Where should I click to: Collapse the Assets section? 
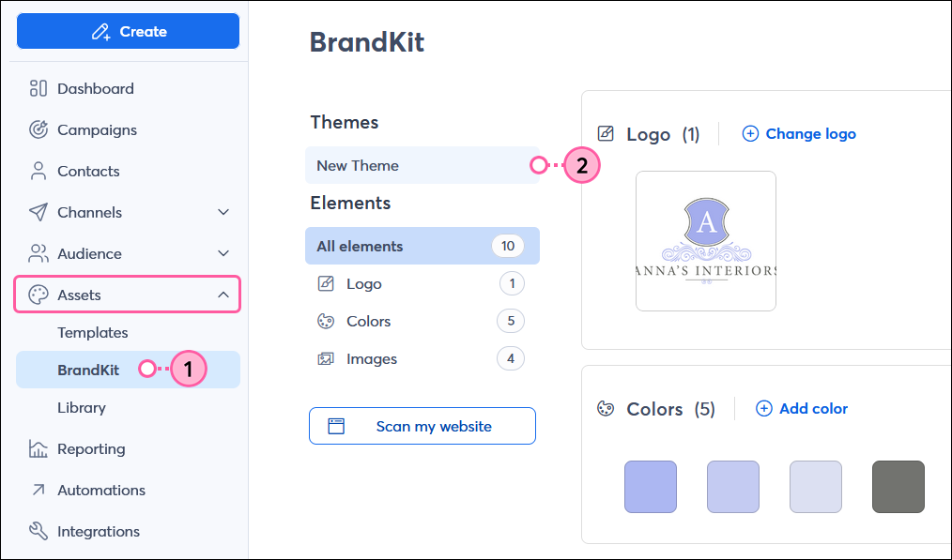[x=223, y=294]
